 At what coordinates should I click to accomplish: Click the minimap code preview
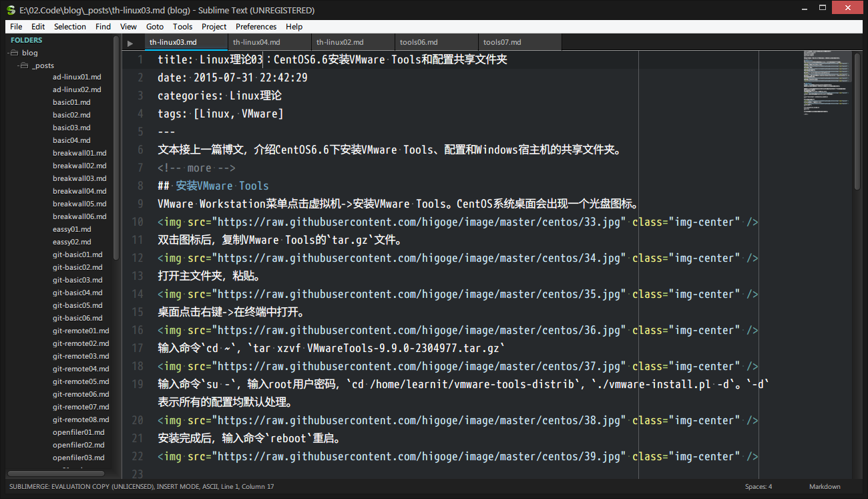tap(828, 82)
